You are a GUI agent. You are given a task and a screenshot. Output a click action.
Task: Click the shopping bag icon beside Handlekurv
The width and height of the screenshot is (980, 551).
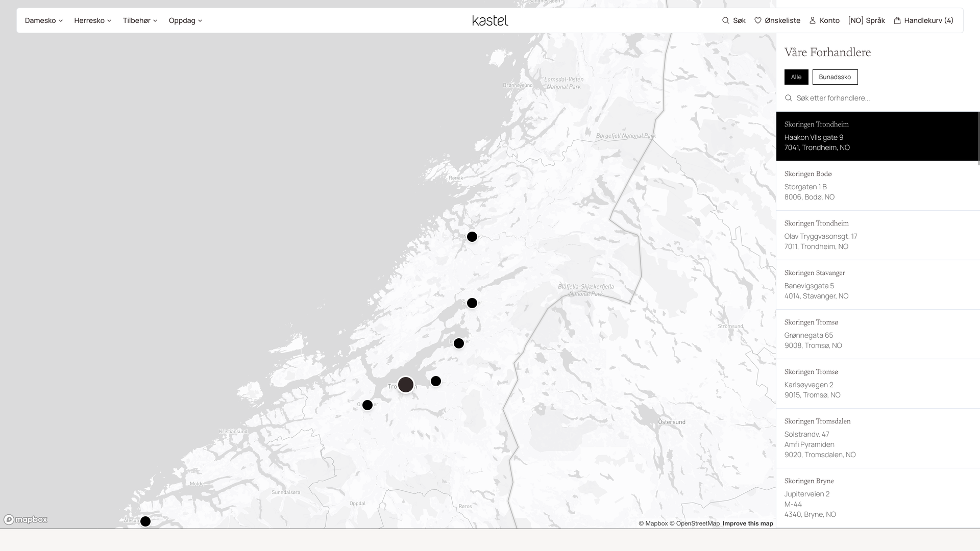[x=897, y=20]
